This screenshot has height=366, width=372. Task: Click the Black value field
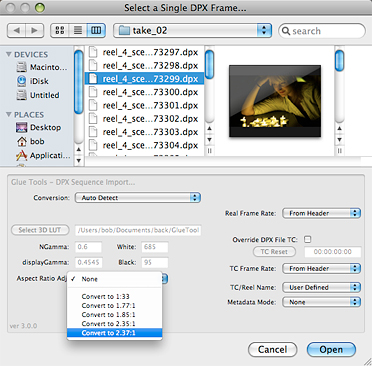(155, 262)
